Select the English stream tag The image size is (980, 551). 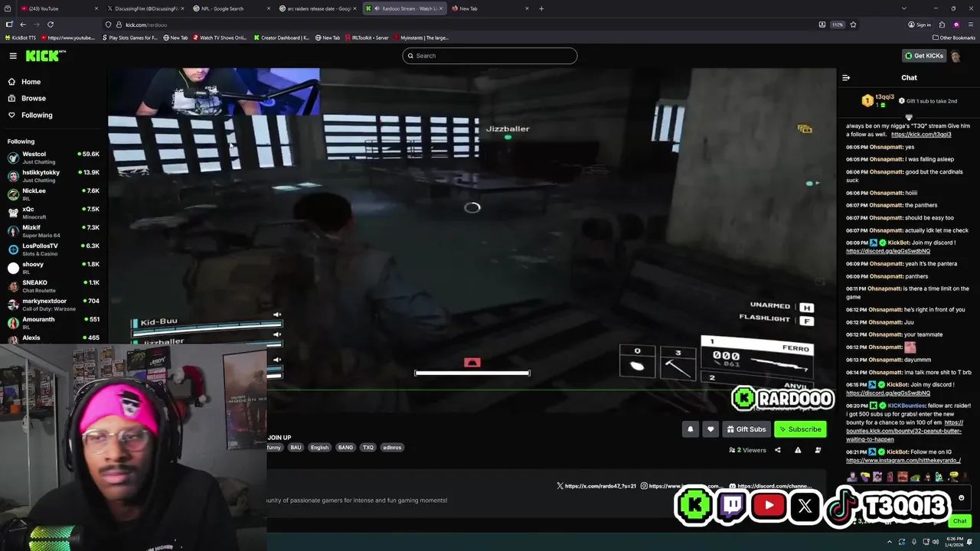319,448
